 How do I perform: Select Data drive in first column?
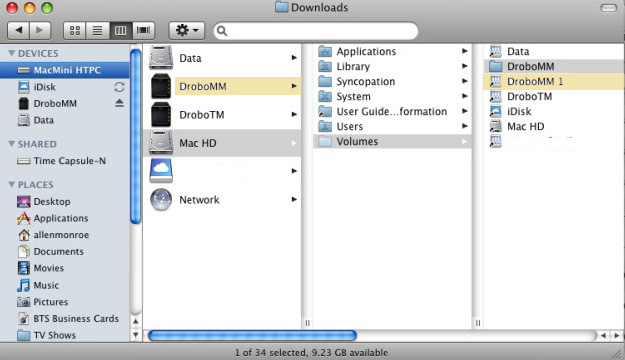[222, 58]
